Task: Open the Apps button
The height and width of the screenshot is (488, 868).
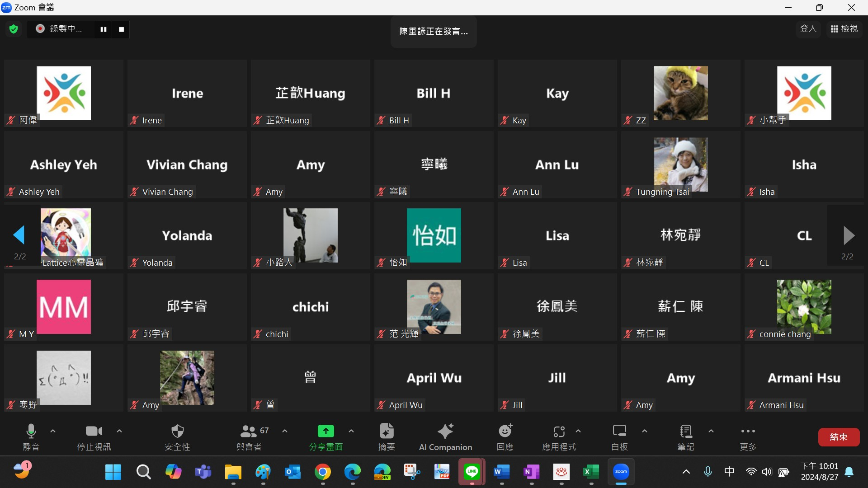Action: (x=559, y=436)
